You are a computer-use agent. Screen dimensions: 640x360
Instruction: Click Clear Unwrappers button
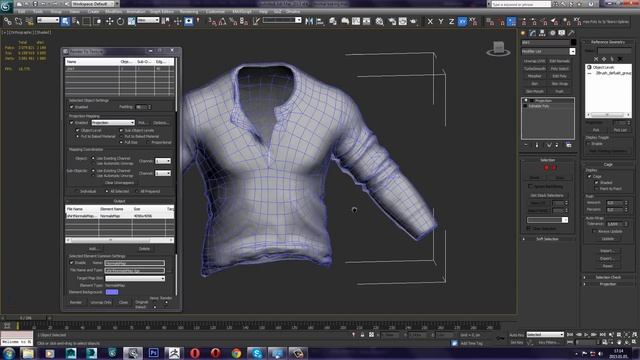(x=119, y=183)
